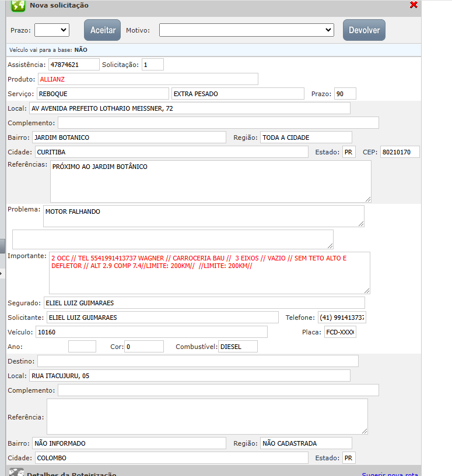Click the Aceitar button

click(103, 30)
